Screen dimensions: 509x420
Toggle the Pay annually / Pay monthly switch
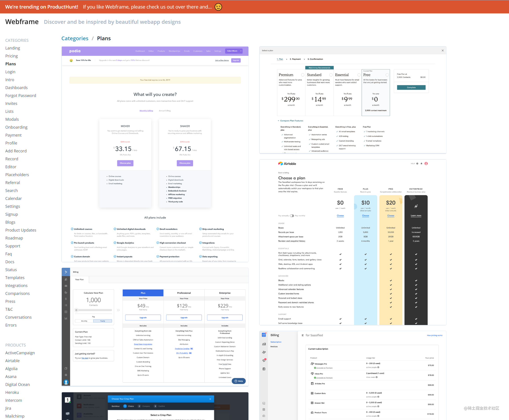(292, 216)
